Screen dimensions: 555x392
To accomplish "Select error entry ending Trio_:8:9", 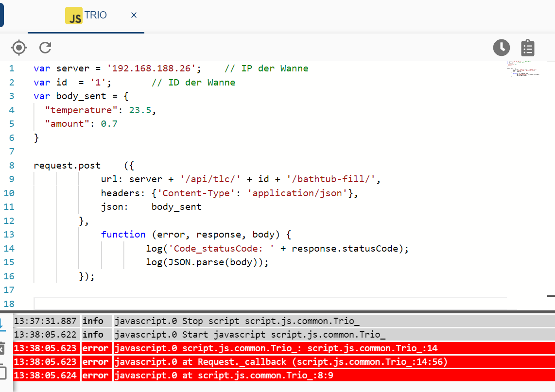I will pyautogui.click(x=284, y=375).
